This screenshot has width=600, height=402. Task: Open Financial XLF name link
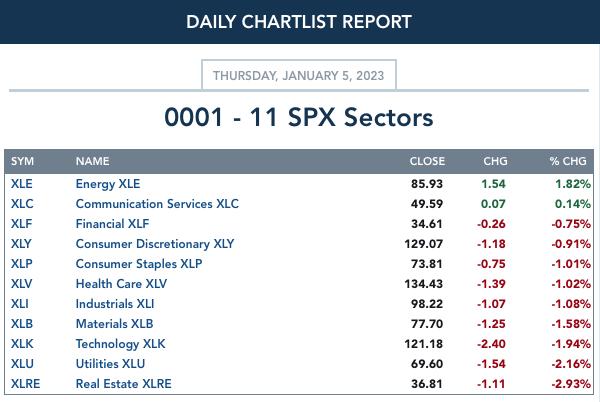point(112,224)
